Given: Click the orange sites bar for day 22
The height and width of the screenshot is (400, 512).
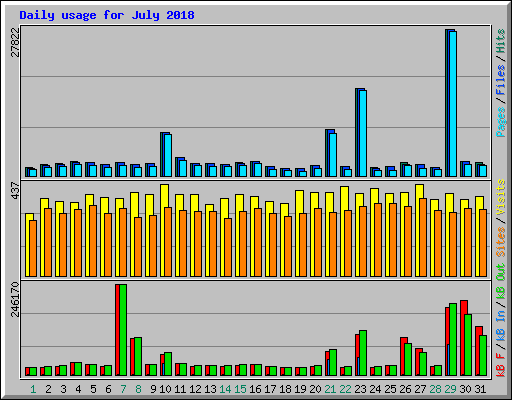Looking at the screenshot, I should click(x=348, y=243).
